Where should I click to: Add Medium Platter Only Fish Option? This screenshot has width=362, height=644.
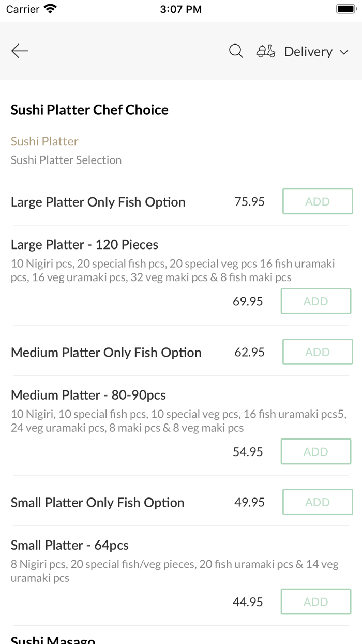point(318,352)
